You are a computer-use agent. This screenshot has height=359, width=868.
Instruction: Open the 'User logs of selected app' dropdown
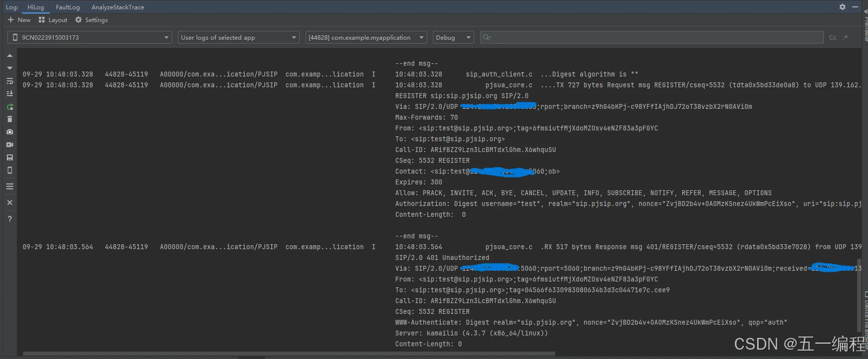238,37
